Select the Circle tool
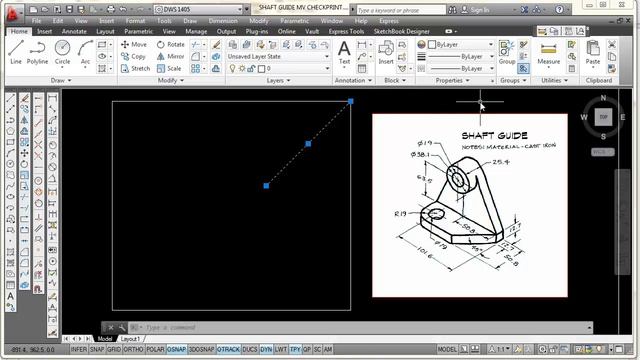 point(62,53)
